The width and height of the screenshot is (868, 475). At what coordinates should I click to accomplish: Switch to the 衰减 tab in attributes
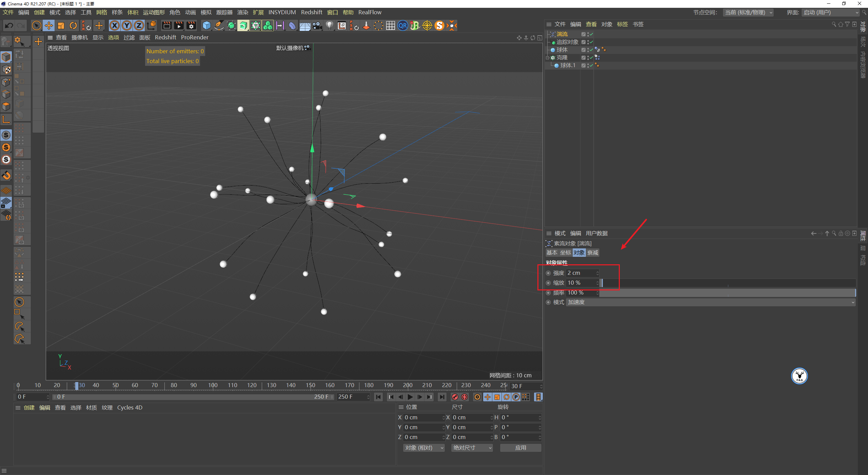pyautogui.click(x=593, y=253)
